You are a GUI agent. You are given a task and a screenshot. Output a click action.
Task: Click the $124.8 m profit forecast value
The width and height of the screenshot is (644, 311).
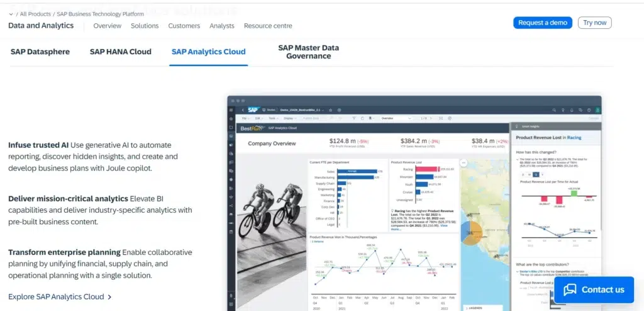pyautogui.click(x=342, y=141)
